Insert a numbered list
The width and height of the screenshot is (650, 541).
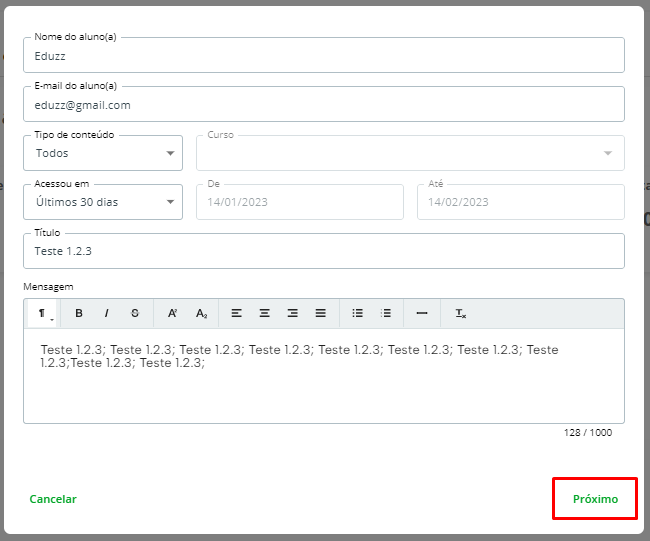click(386, 314)
